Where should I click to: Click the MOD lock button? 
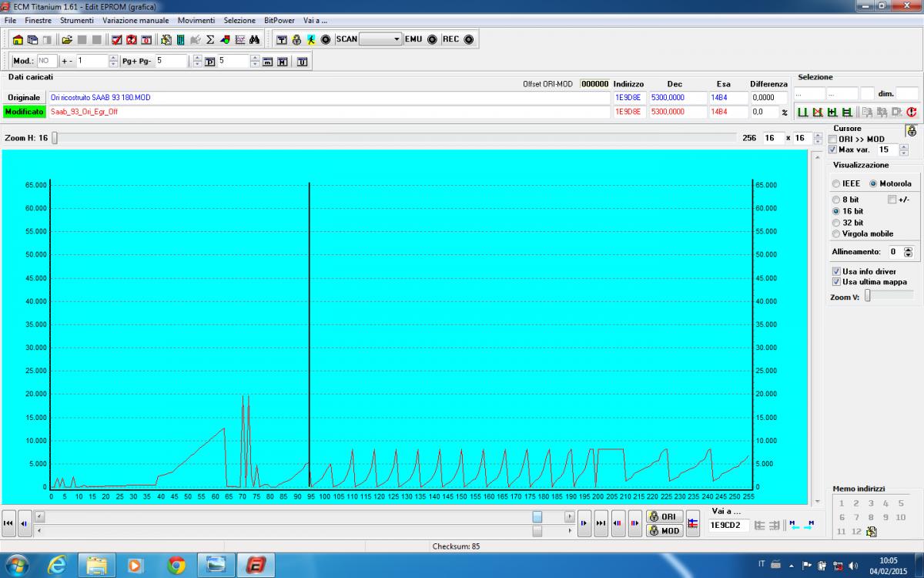coord(665,530)
